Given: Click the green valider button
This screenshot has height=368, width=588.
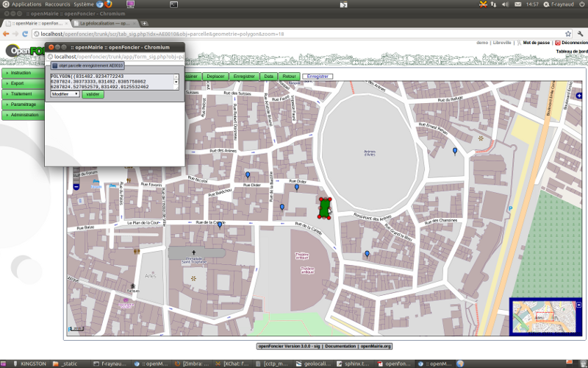Looking at the screenshot, I should [93, 94].
